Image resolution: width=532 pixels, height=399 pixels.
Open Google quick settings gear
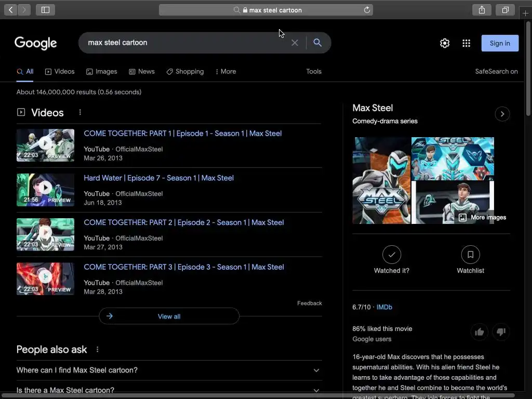pyautogui.click(x=445, y=43)
